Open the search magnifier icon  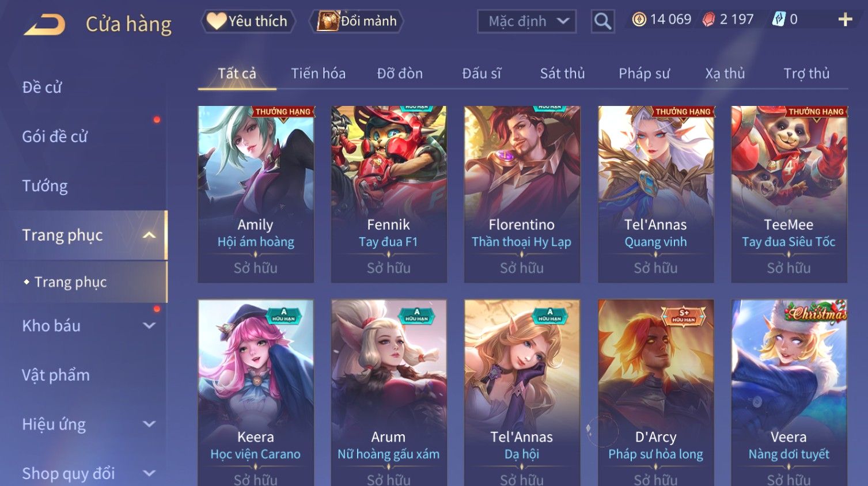(602, 21)
